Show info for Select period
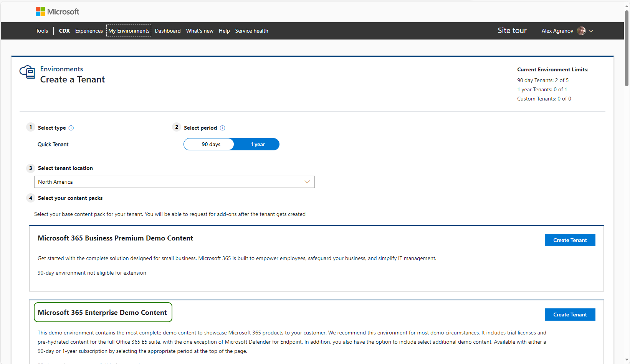This screenshot has width=630, height=364. tap(222, 128)
